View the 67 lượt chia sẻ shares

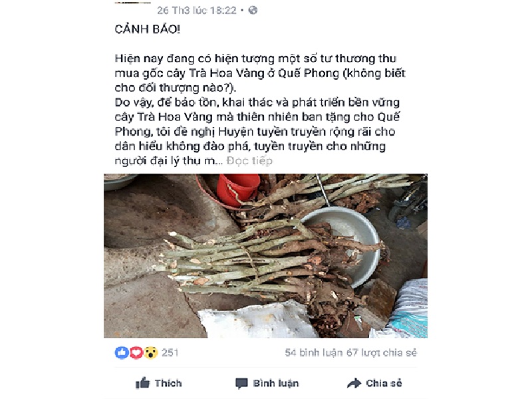[381, 353]
